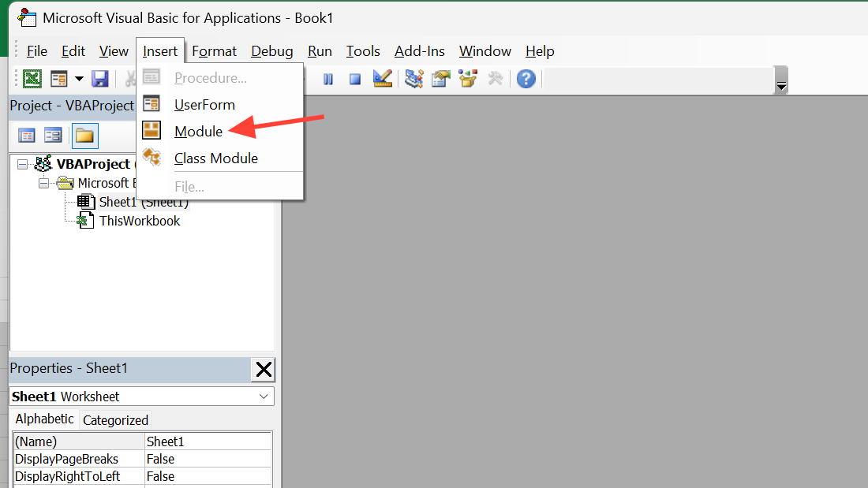Close the open Insert menu
Image resolution: width=868 pixels, height=488 pixels.
click(160, 51)
